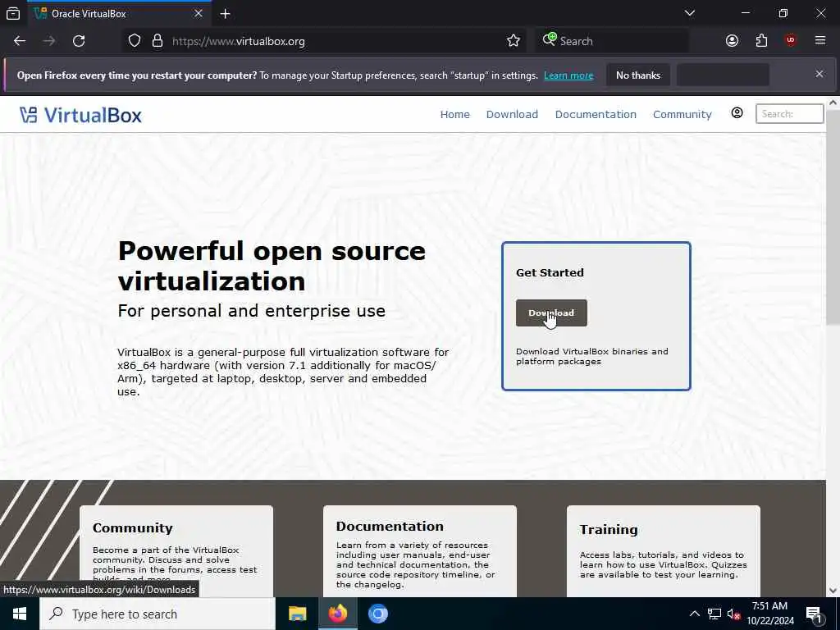Click the scrollbar up arrow
This screenshot has height=630, width=840.
pyautogui.click(x=833, y=103)
